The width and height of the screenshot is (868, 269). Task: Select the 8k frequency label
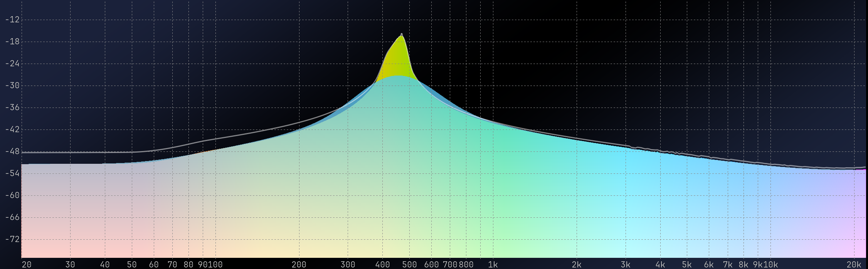point(744,265)
